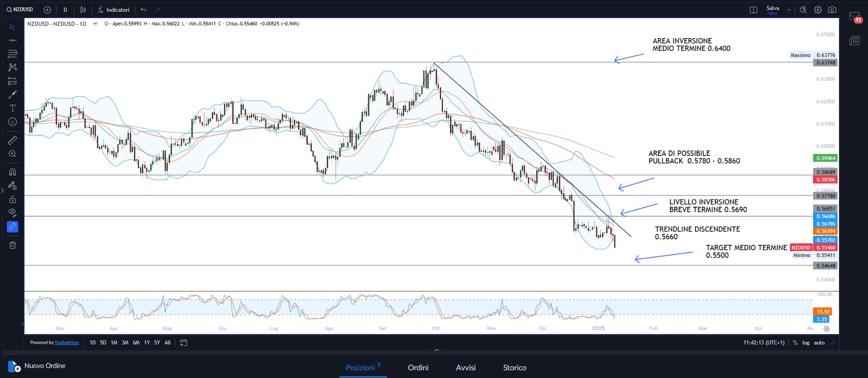Take a chart snapshot with camera icon
Viewport: 868px width, 378px height.
[x=832, y=10]
